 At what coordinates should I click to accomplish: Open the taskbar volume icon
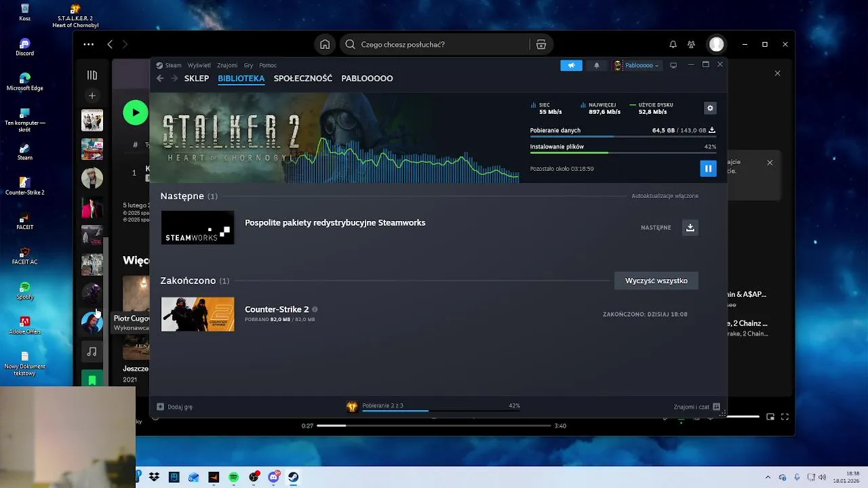pyautogui.click(x=821, y=477)
